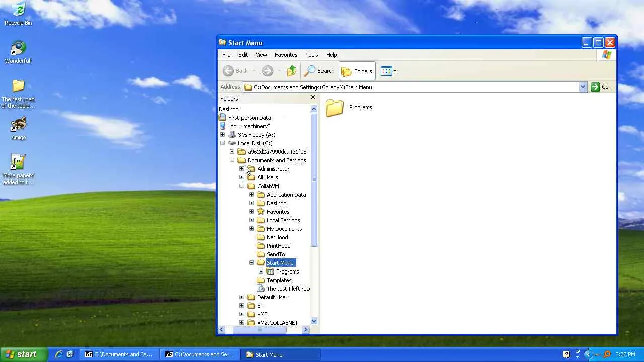Go Back in the Explorer toolbar
This screenshot has height=362, width=644.
[x=236, y=71]
